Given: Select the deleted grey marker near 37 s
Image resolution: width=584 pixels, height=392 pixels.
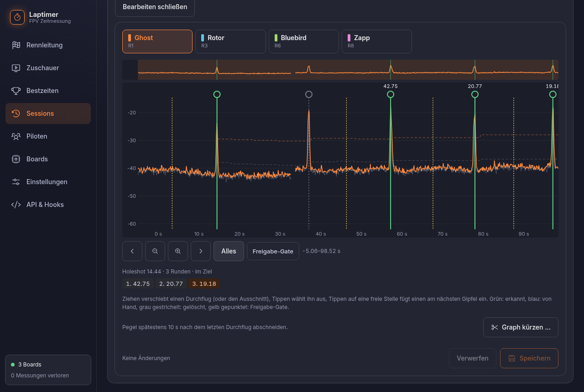Looking at the screenshot, I should [309, 94].
